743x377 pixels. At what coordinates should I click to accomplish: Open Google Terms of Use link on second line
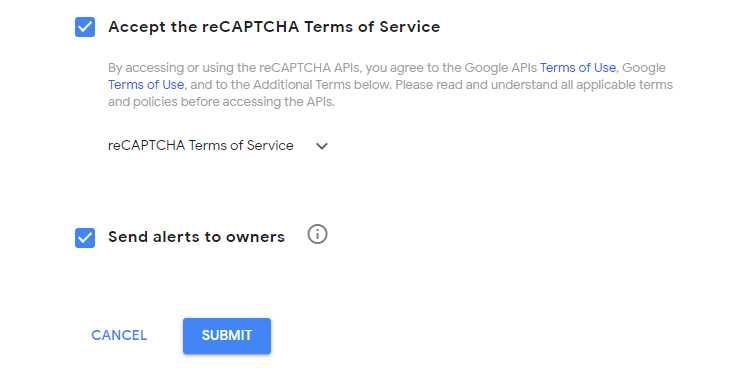click(x=146, y=85)
